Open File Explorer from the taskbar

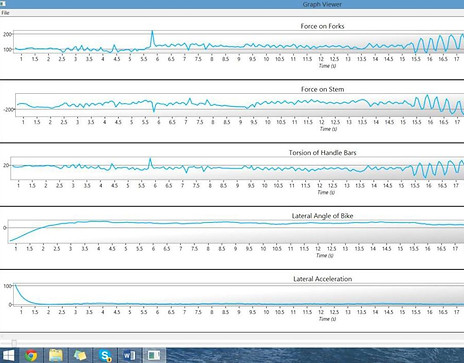(56, 355)
